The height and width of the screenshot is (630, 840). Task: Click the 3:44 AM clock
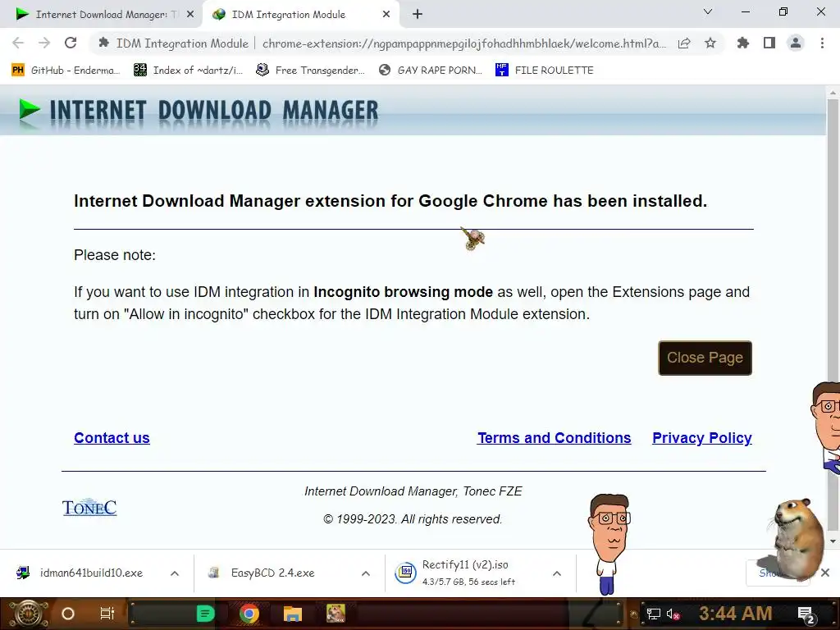tap(735, 614)
